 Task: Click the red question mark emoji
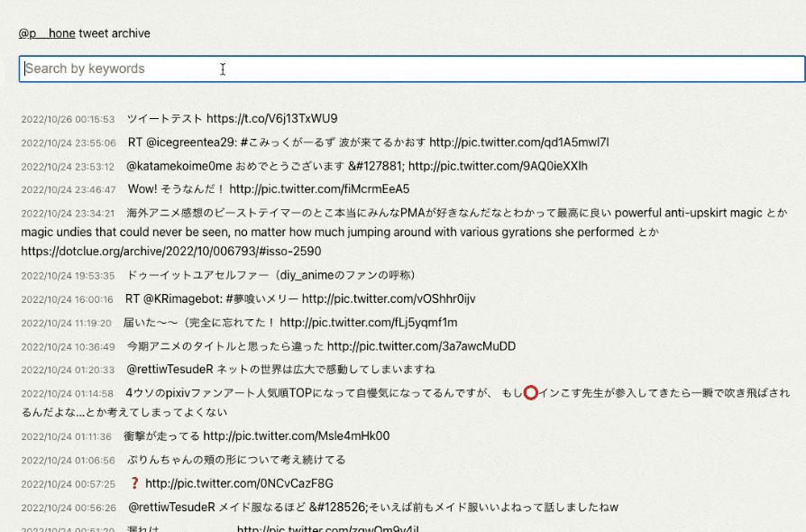click(x=135, y=483)
